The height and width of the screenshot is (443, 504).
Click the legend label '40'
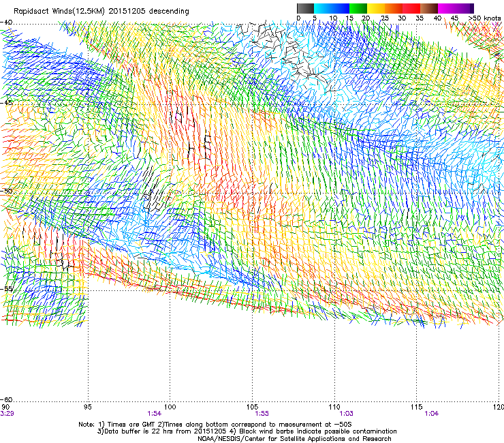pyautogui.click(x=437, y=18)
